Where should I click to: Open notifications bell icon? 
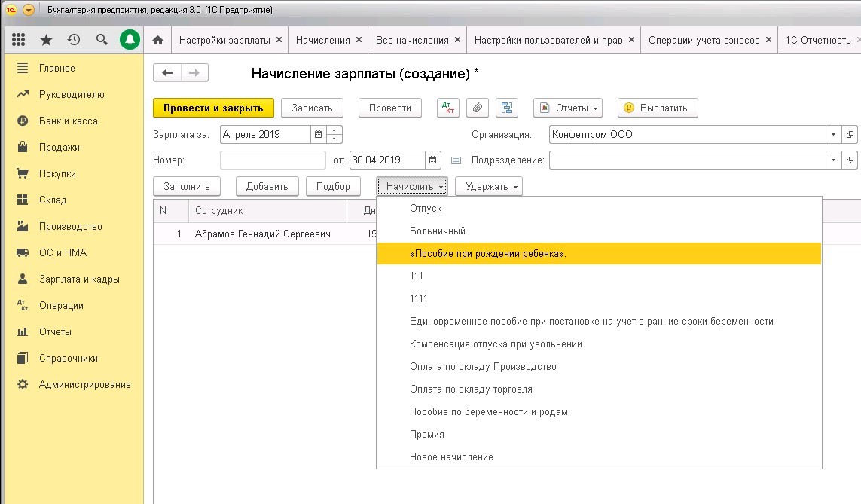[130, 40]
